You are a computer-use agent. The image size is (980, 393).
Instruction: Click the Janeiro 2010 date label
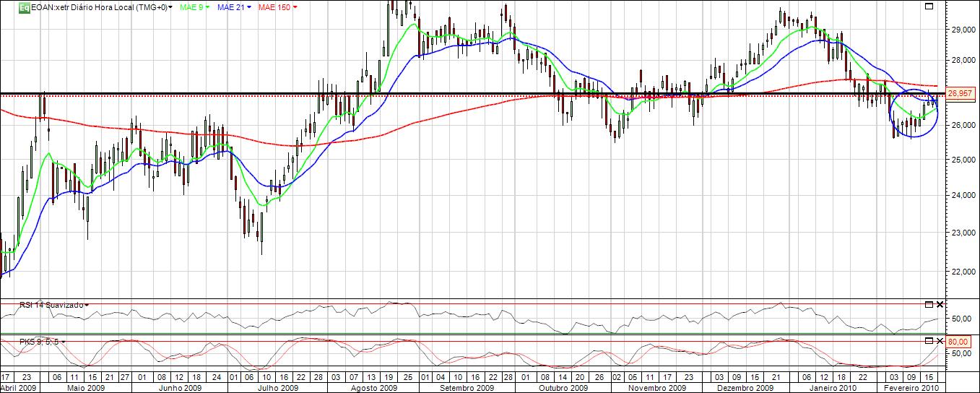point(831,388)
